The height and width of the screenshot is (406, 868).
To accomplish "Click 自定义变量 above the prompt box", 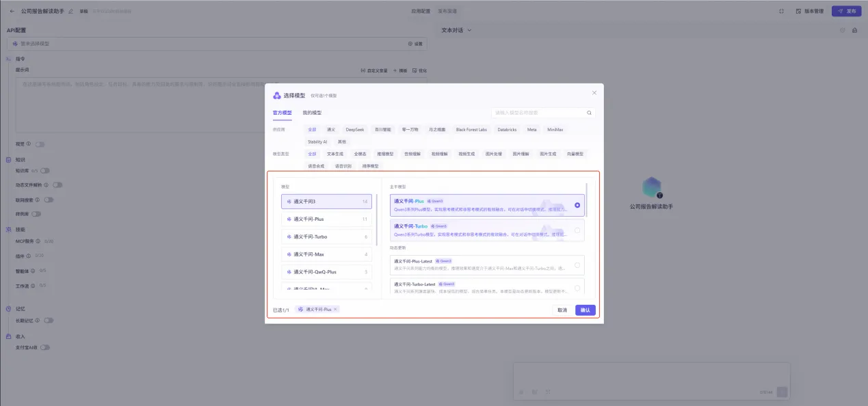I will point(374,70).
